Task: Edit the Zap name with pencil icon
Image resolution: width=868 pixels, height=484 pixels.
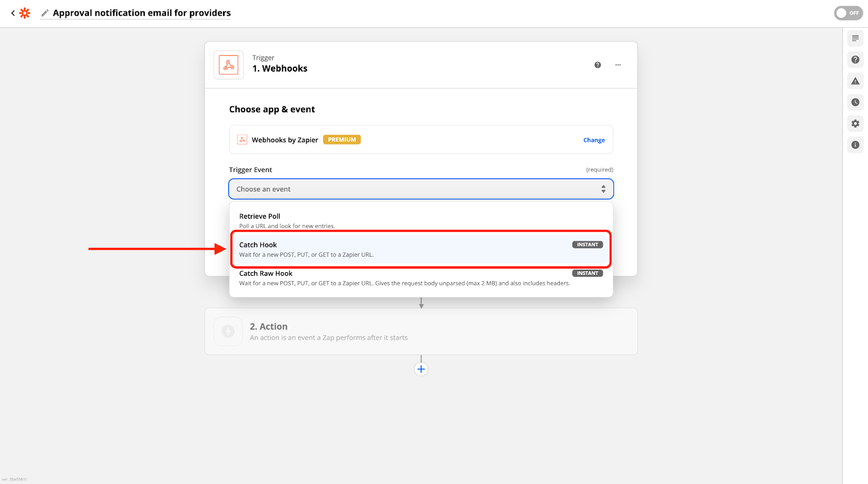Action: click(45, 13)
